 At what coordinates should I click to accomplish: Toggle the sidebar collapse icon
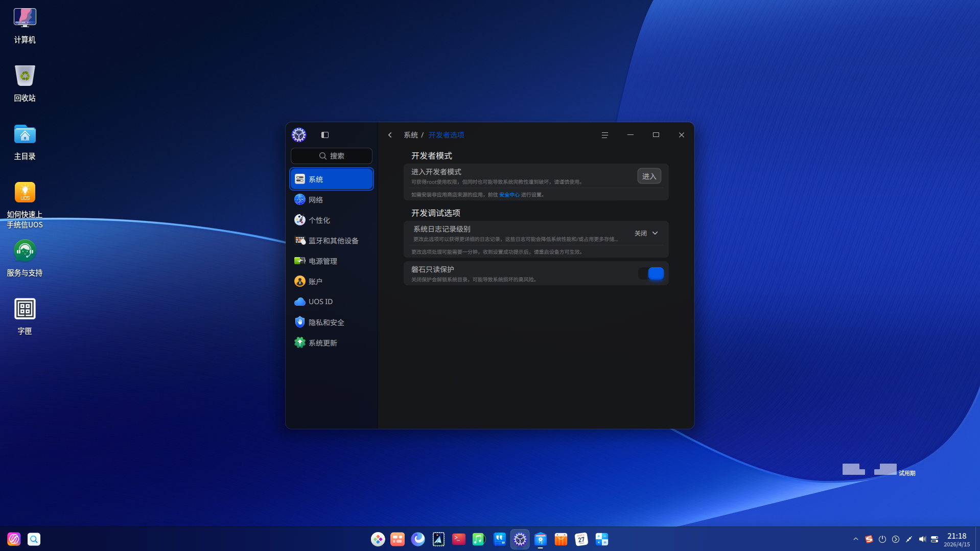[x=324, y=135]
